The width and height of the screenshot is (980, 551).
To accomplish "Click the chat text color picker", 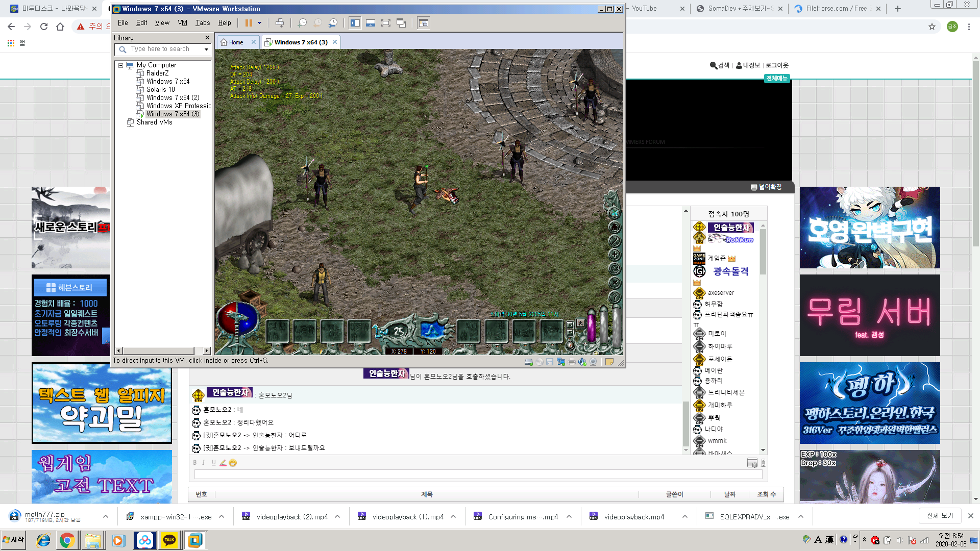I will [x=223, y=463].
